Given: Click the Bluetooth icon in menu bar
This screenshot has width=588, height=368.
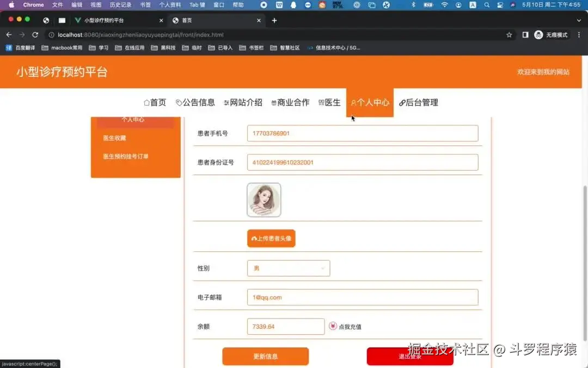Looking at the screenshot, I should point(413,5).
